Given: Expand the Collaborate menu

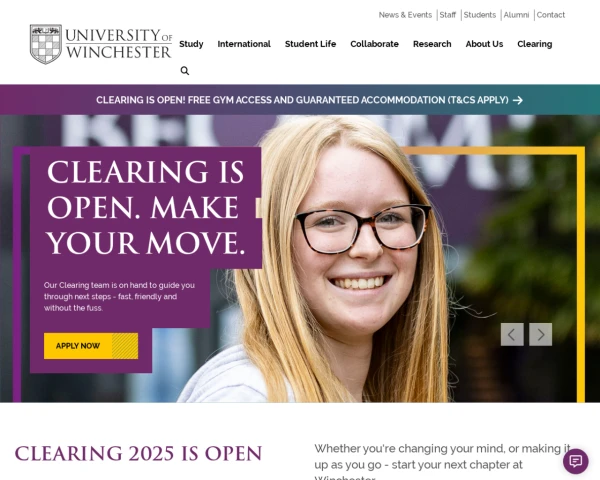Looking at the screenshot, I should (374, 44).
